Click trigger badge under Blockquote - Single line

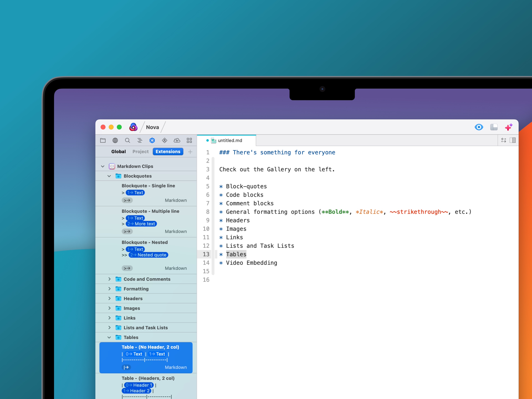[x=127, y=200]
